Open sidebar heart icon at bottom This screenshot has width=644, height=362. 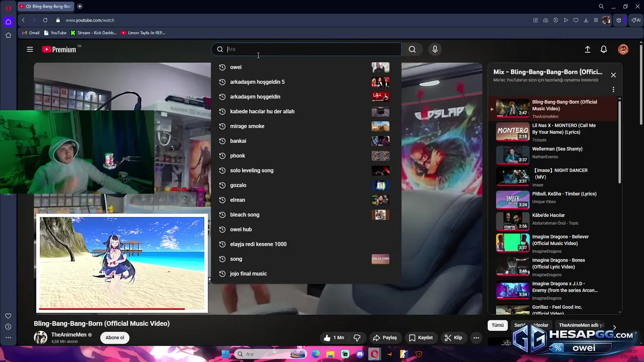point(8,316)
